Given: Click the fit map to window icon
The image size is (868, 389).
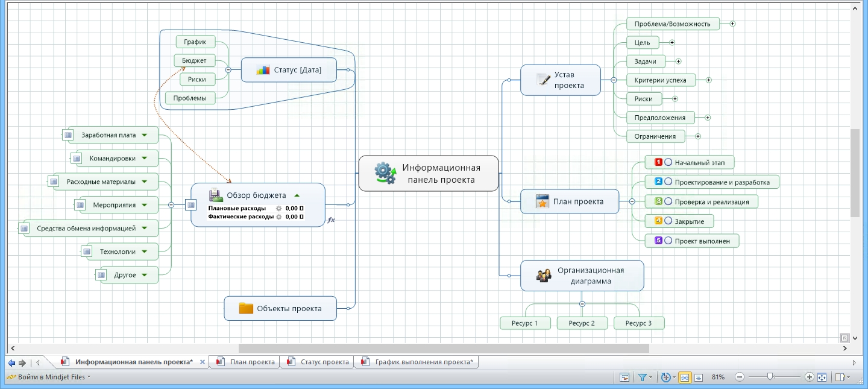Looking at the screenshot, I should click(x=822, y=378).
